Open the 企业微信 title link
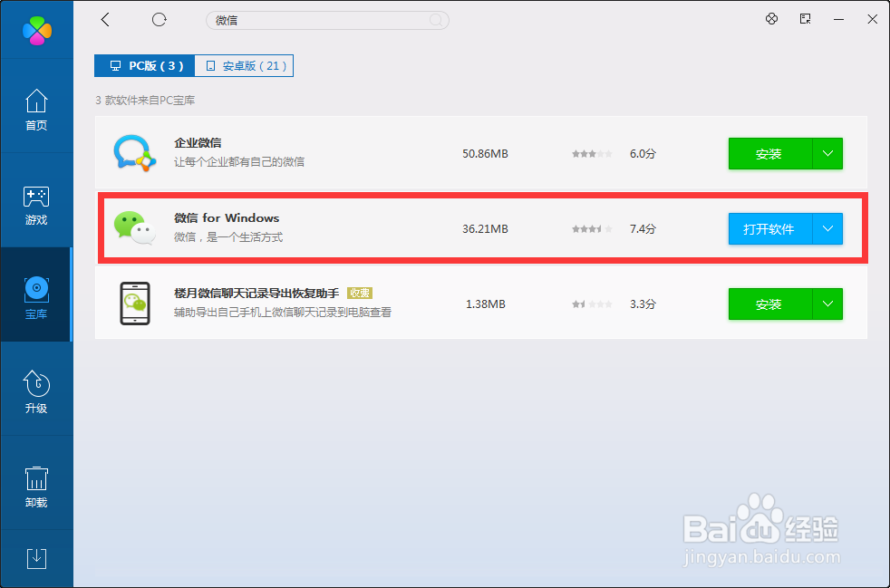Screen dimensions: 890x588 point(198,143)
